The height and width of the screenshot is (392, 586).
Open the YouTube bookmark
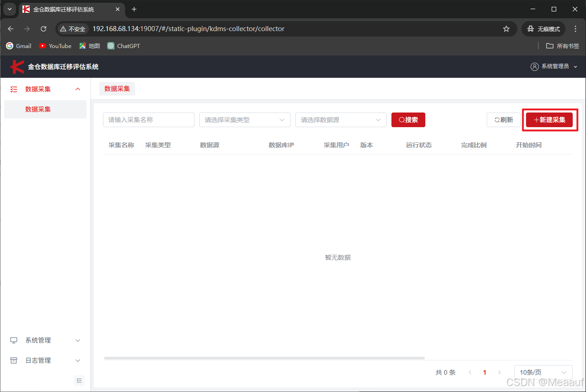[x=55, y=46]
